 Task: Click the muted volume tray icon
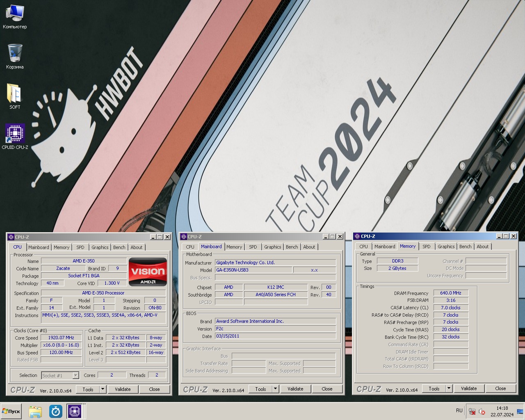482,411
